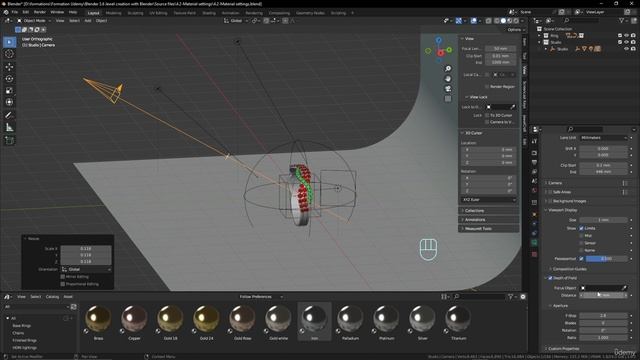This screenshot has height=360, width=640.
Task: Toggle the Depth of Field checkbox
Action: coord(550,278)
